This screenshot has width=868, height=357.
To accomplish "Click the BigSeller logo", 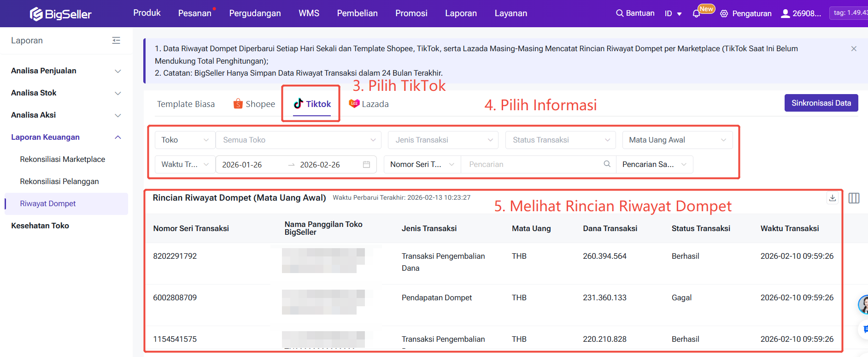I will (x=61, y=14).
